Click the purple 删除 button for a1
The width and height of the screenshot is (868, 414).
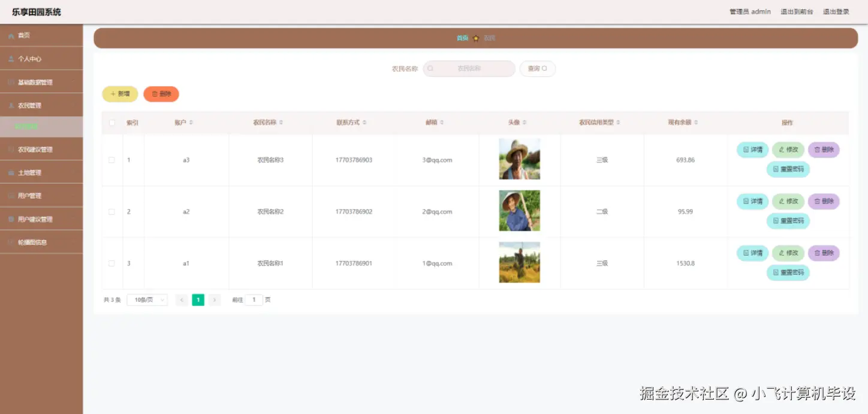[x=824, y=253]
